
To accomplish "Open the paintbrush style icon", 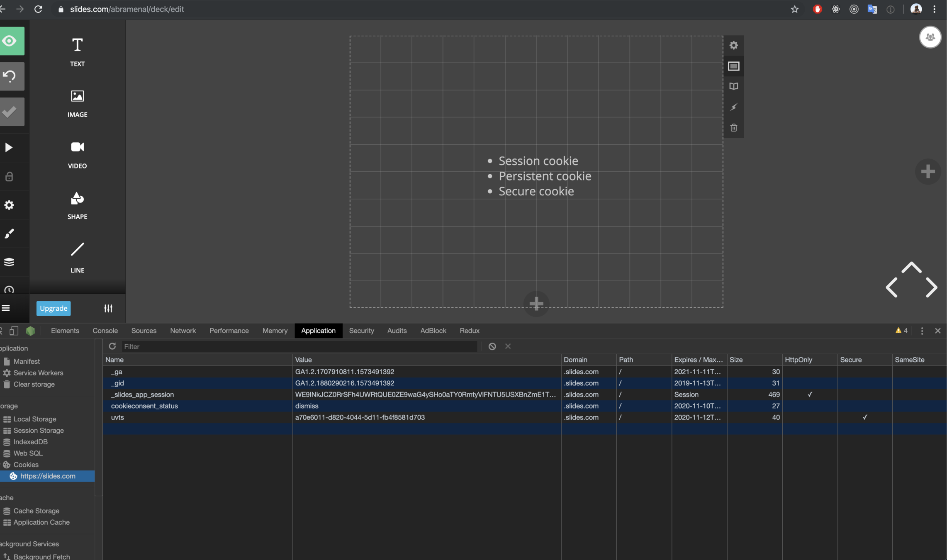I will pyautogui.click(x=9, y=234).
